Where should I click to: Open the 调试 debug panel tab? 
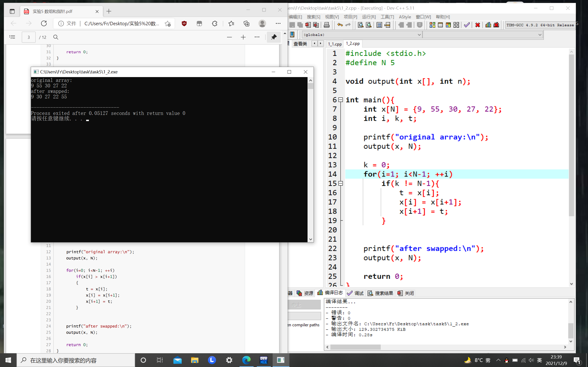(355, 293)
